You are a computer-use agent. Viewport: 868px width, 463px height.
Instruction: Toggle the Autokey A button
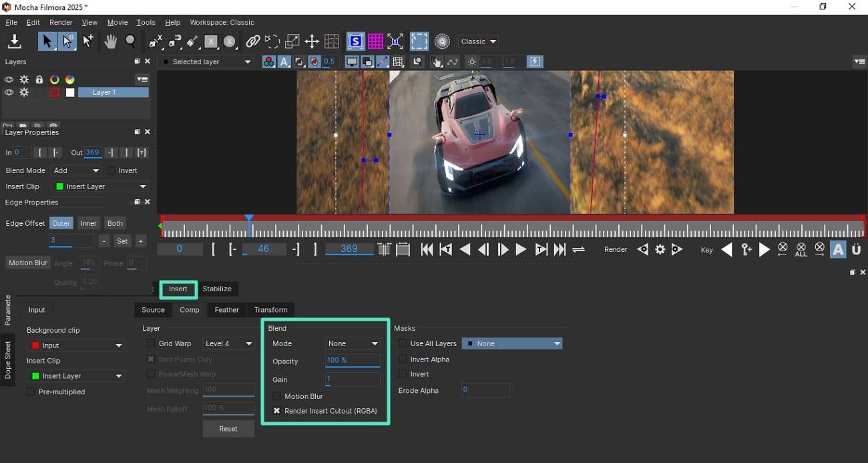[838, 250]
